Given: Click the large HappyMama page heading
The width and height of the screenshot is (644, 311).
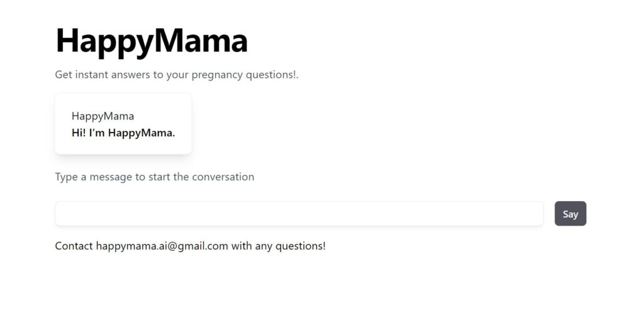Looking at the screenshot, I should [x=152, y=41].
